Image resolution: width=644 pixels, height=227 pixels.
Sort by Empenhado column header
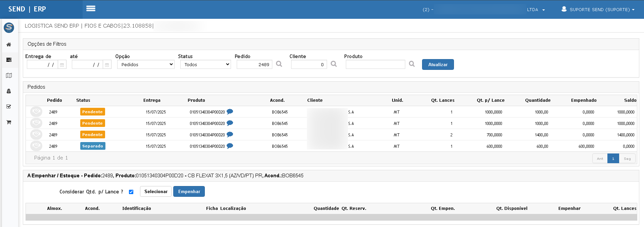584,100
